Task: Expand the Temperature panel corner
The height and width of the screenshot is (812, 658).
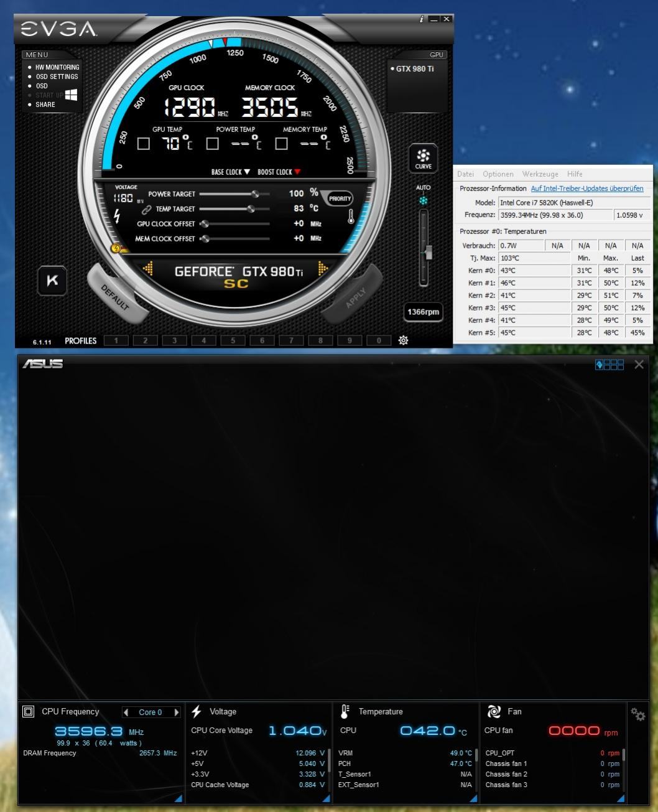Action: tap(473, 798)
